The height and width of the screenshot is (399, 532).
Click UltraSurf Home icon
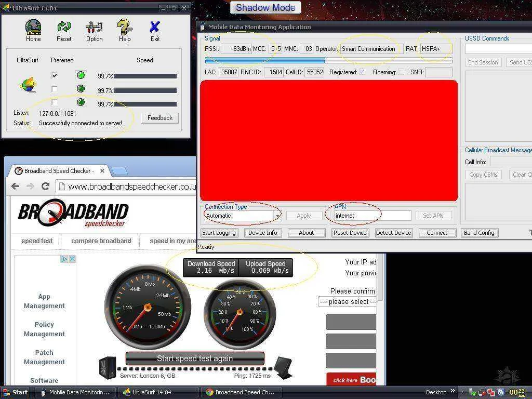coord(33,27)
